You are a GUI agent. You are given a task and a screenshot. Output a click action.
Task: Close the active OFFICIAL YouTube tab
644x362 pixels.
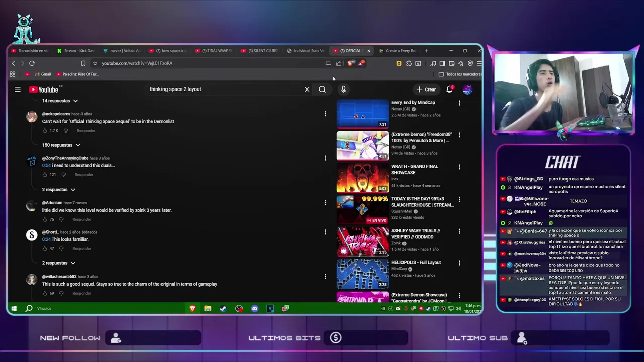click(368, 51)
